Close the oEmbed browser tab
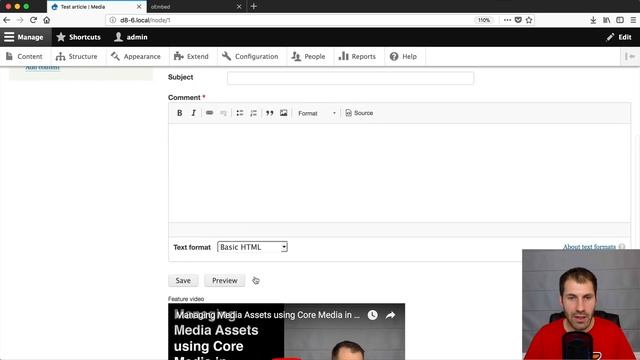Viewport: 640px width, 360px height. coord(239,7)
